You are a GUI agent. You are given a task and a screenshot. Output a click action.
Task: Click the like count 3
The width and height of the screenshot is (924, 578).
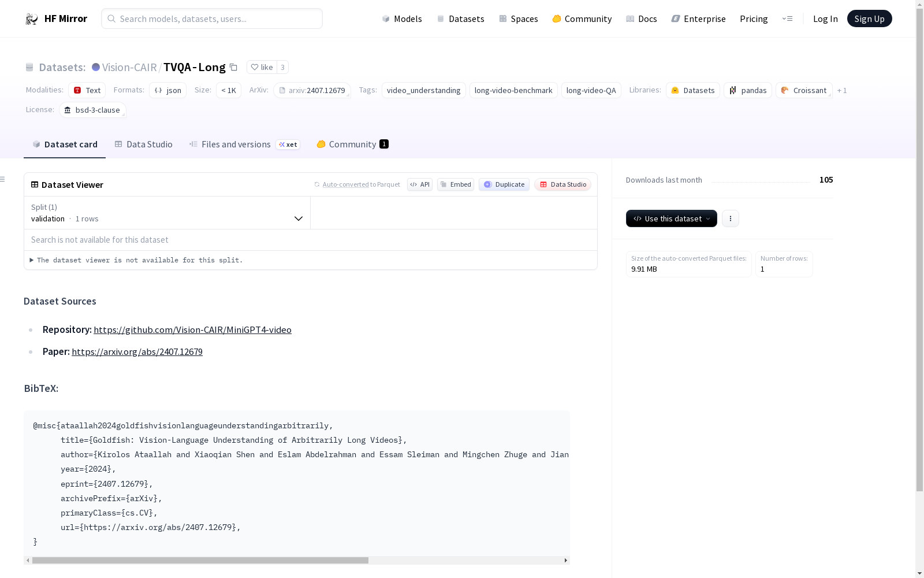[282, 67]
